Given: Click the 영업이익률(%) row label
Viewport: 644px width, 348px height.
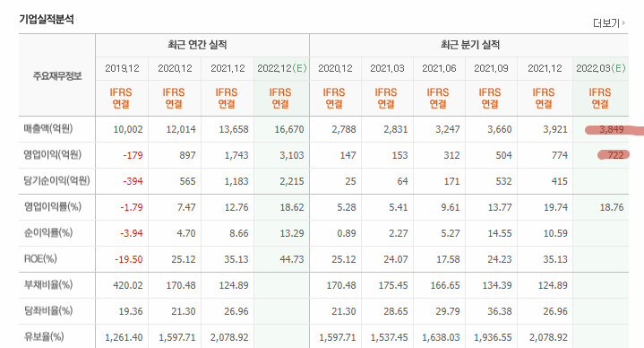Looking at the screenshot, I should click(x=52, y=206).
